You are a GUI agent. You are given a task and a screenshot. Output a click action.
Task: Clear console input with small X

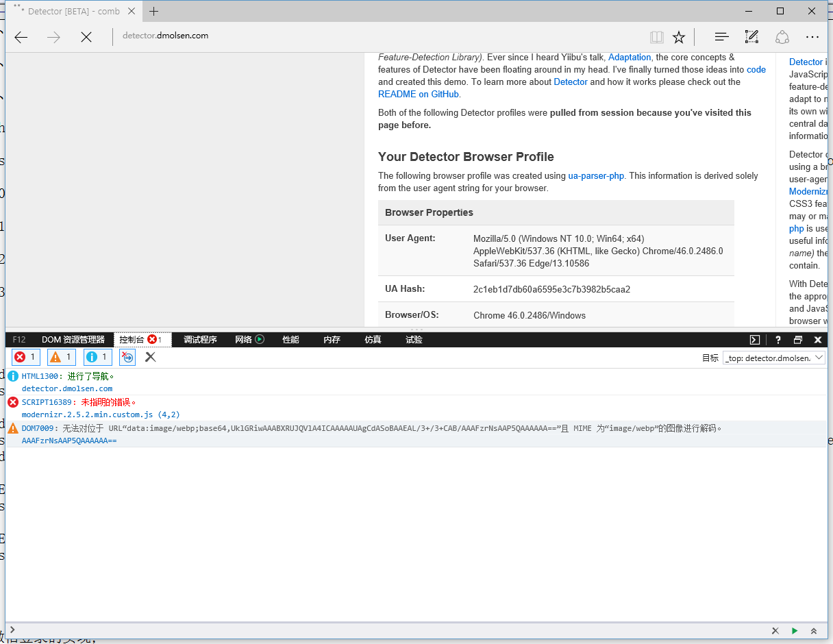click(x=775, y=631)
